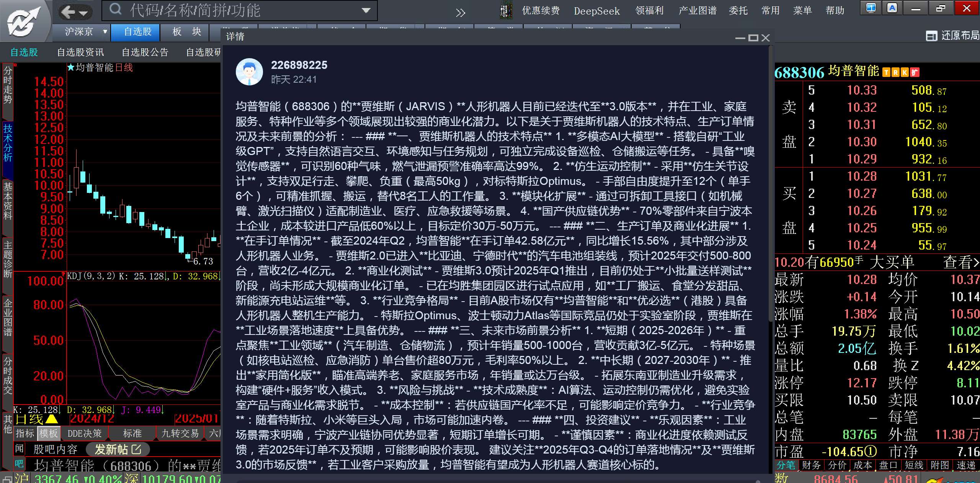Click the star icon beside 均普智能日线
This screenshot has width=980, height=483.
(x=71, y=68)
